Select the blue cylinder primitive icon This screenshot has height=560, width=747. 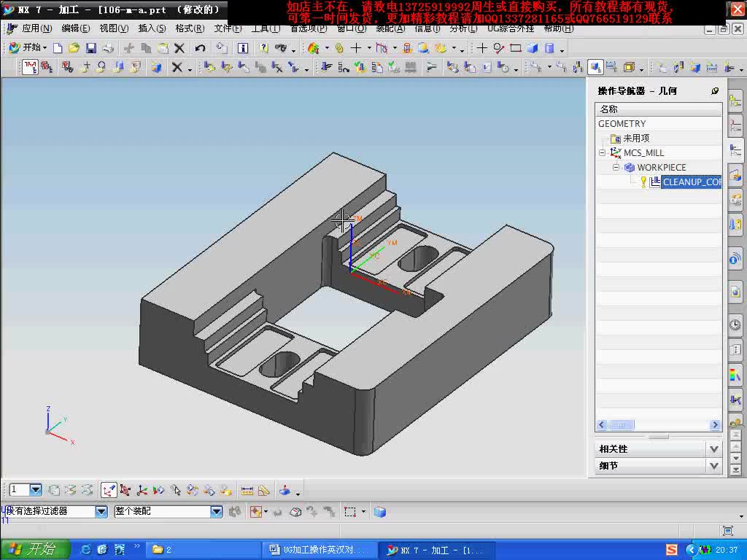[549, 48]
